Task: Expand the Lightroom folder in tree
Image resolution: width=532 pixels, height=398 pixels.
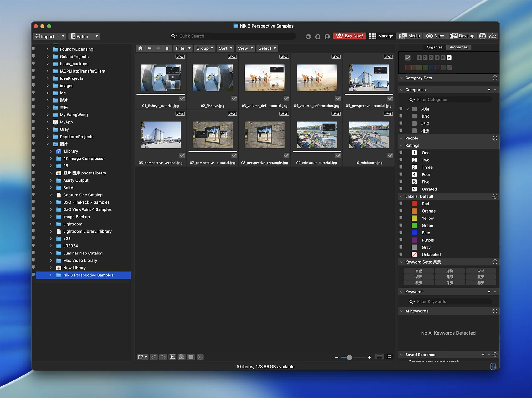Action: (51, 224)
